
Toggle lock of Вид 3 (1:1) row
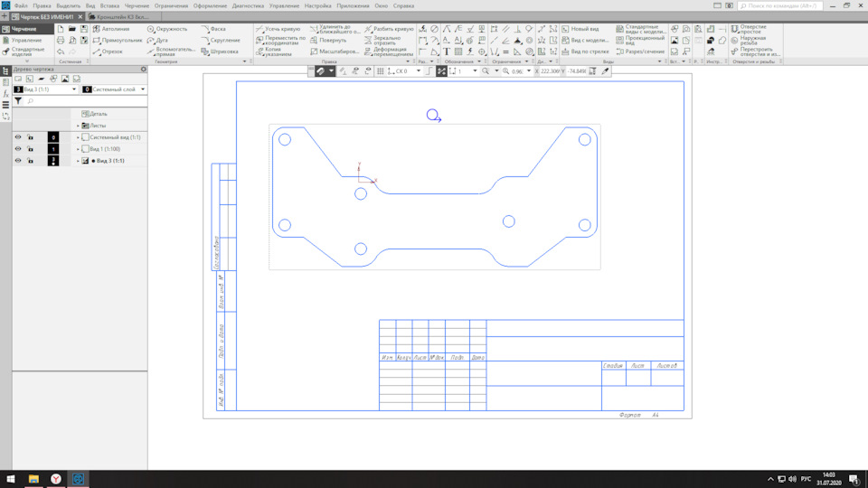click(x=30, y=161)
